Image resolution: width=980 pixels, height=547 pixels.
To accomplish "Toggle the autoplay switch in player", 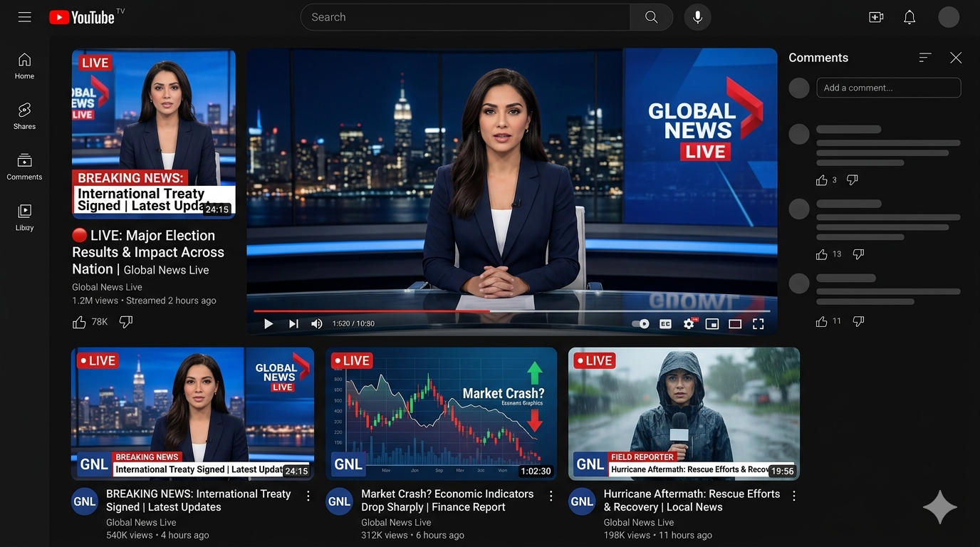I will 640,323.
